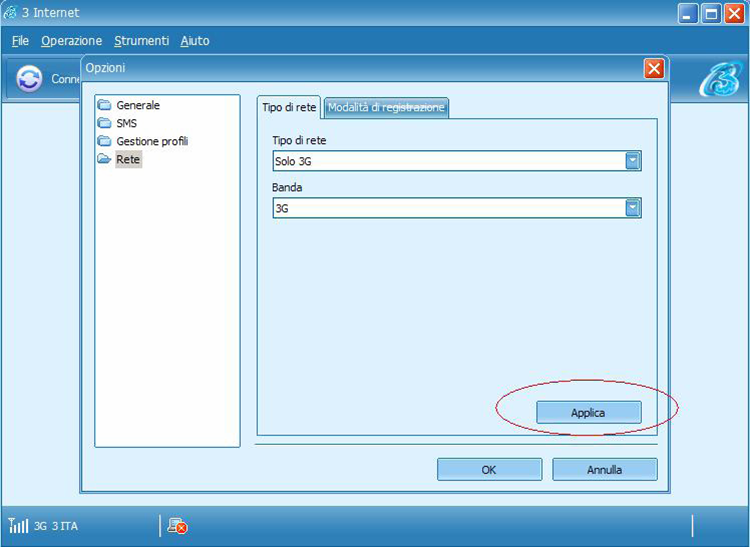Click the 3 brand logo icon
The width and height of the screenshot is (750, 547).
coord(718,79)
